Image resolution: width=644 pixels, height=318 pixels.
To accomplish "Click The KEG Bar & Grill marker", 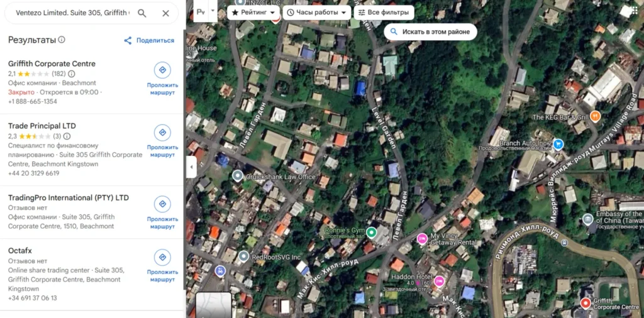I will click(x=595, y=116).
